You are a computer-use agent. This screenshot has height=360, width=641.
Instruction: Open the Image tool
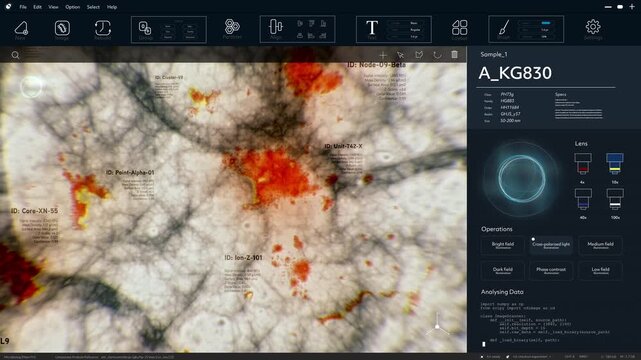point(62,28)
